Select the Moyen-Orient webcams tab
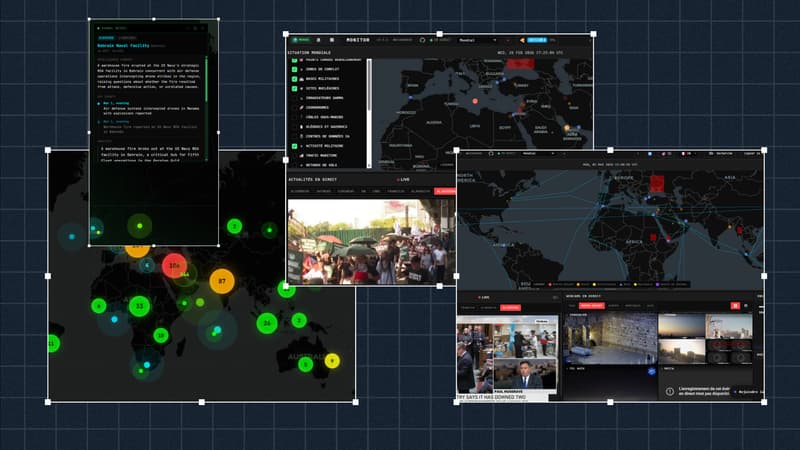Screen dimensions: 800x450 coord(592,306)
